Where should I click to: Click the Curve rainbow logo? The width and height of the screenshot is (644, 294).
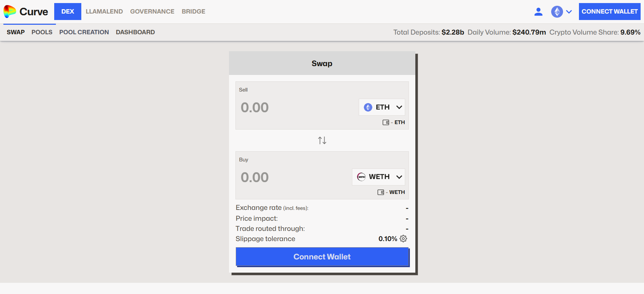[10, 12]
